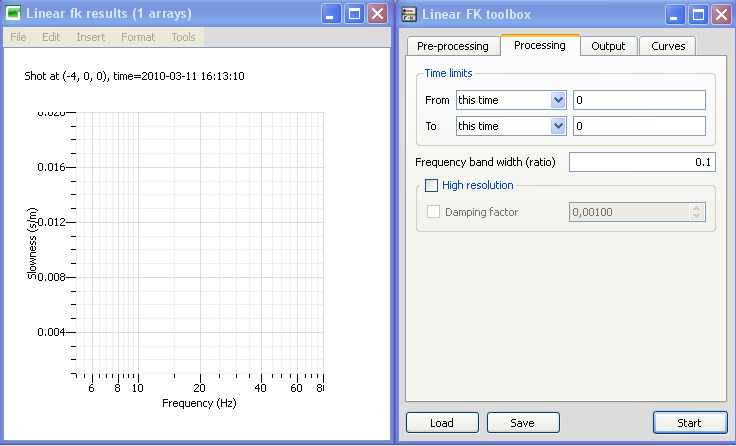The width and height of the screenshot is (736, 446).
Task: Switch to the Pre-processing tab
Action: click(x=453, y=46)
